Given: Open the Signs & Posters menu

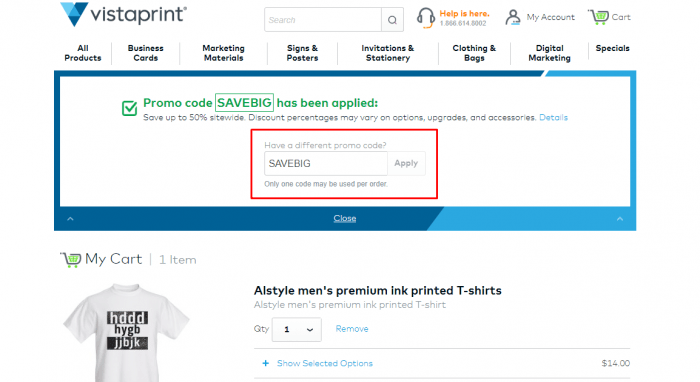Looking at the screenshot, I should (x=302, y=53).
